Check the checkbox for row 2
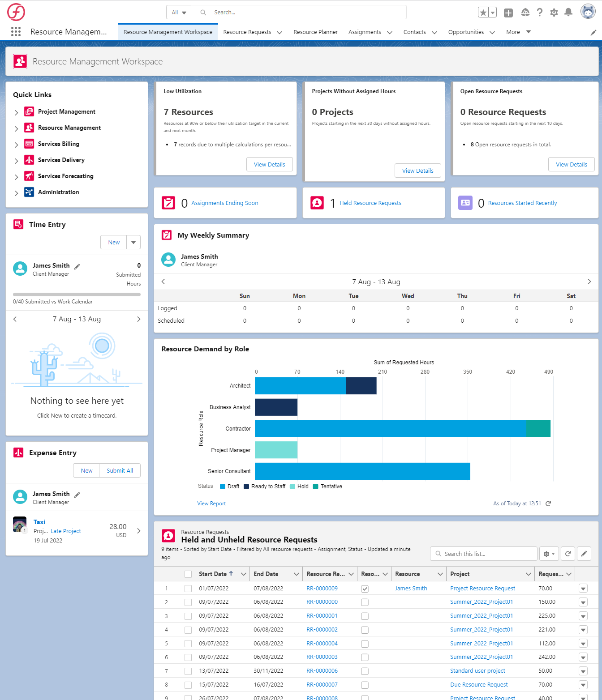Image resolution: width=602 pixels, height=700 pixels. point(188,602)
